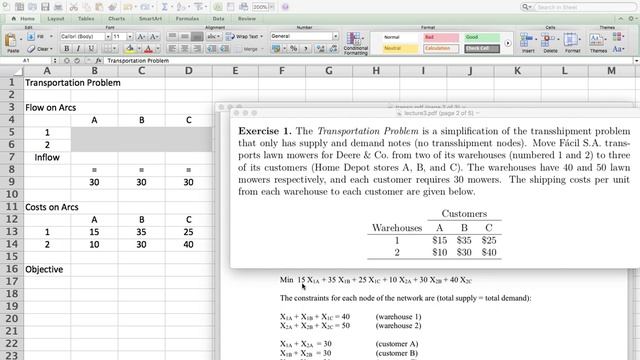Viewport: 640px width, 360px height.
Task: Switch to the Data ribbon tab
Action: coord(218,19)
